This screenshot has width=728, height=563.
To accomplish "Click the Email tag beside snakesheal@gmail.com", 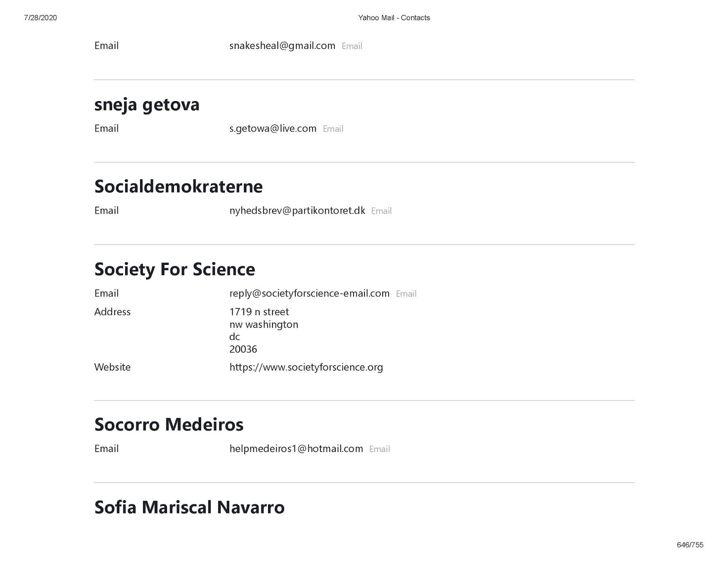I will point(352,46).
